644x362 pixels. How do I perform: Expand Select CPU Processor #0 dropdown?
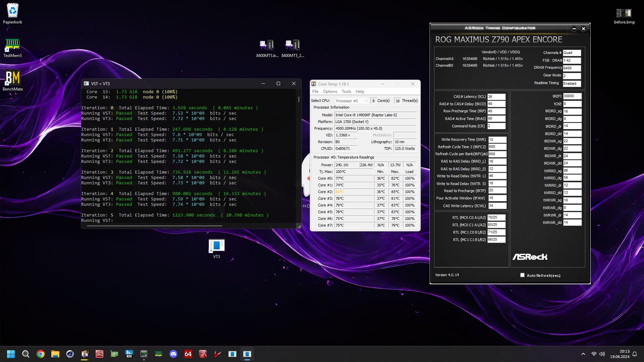click(352, 101)
